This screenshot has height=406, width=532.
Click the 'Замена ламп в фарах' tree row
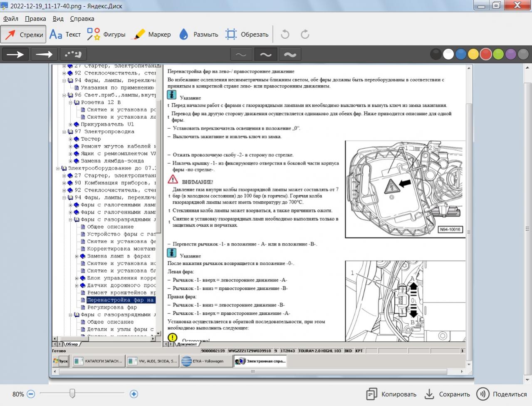(x=119, y=256)
